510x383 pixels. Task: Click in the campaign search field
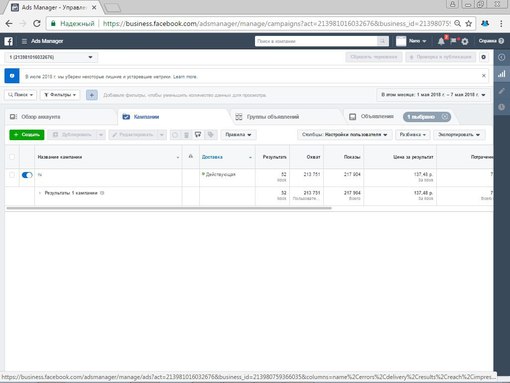[x=316, y=41]
